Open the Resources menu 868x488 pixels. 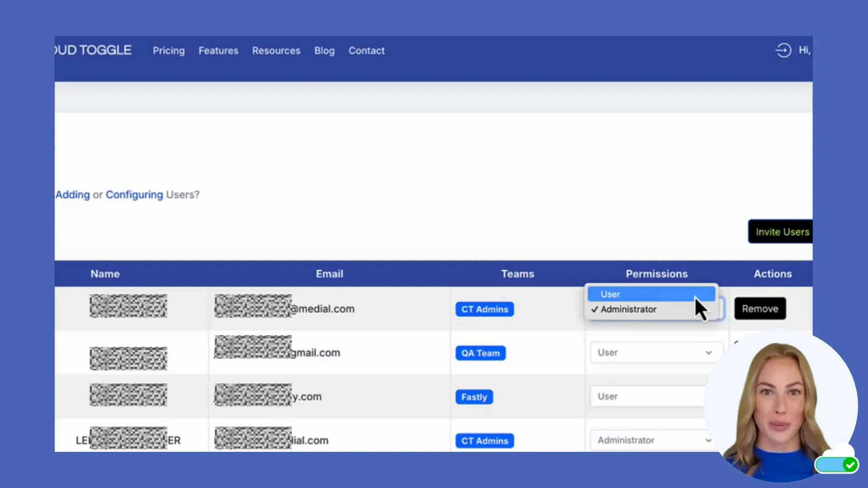tap(276, 51)
